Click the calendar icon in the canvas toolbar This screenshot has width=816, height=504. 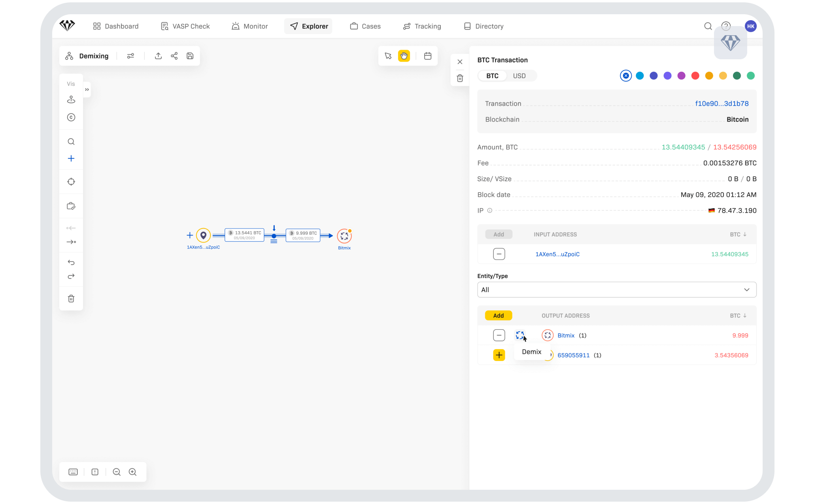point(427,56)
